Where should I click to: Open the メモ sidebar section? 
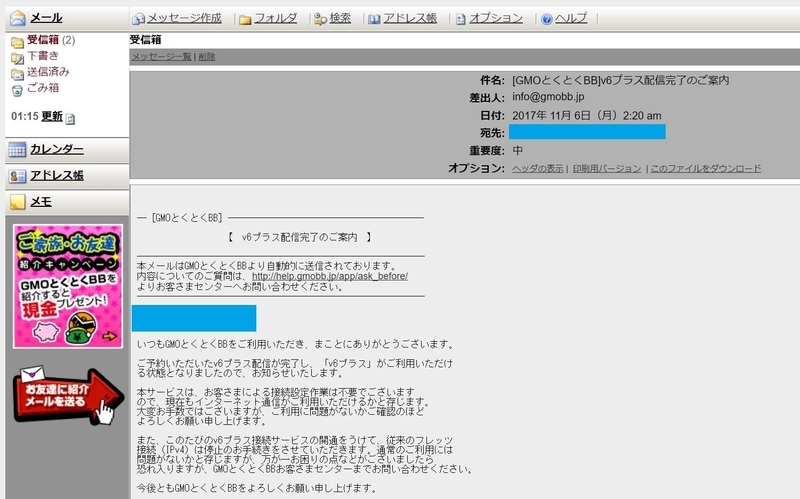coord(41,202)
